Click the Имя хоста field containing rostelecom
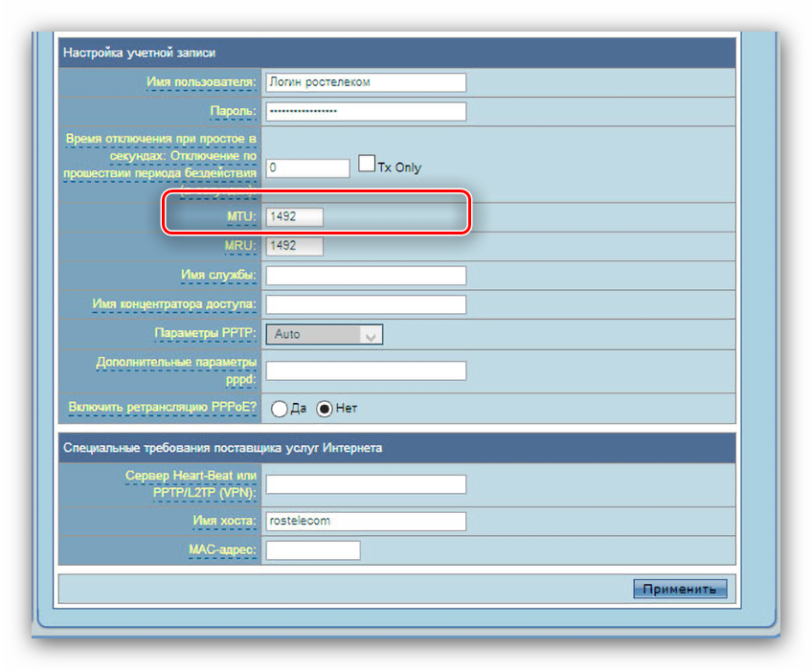 click(365, 522)
